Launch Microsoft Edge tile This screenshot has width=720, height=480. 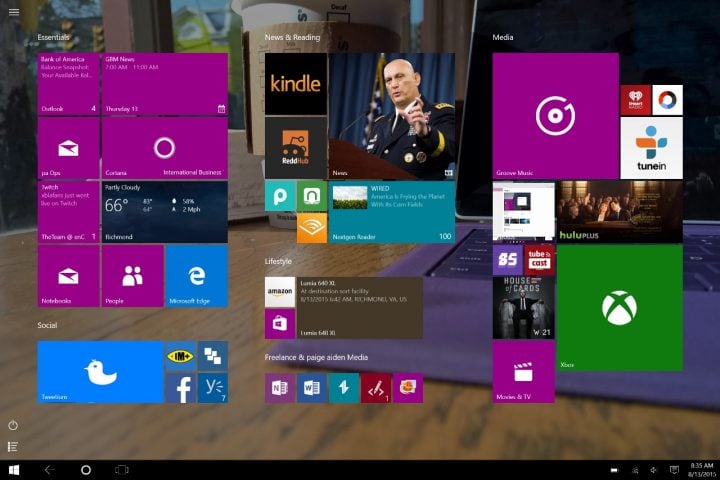[197, 276]
